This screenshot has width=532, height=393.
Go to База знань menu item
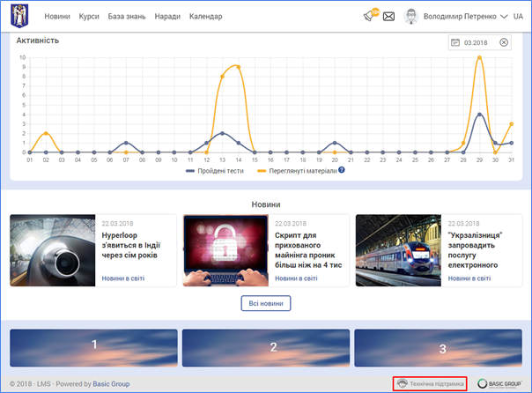[x=127, y=17]
